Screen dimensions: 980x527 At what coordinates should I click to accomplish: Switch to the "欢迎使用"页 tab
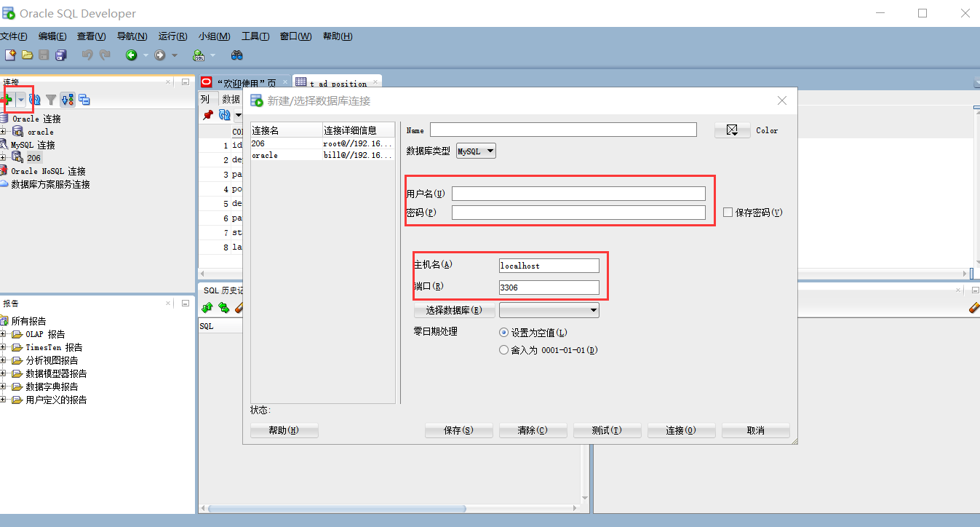pyautogui.click(x=246, y=83)
